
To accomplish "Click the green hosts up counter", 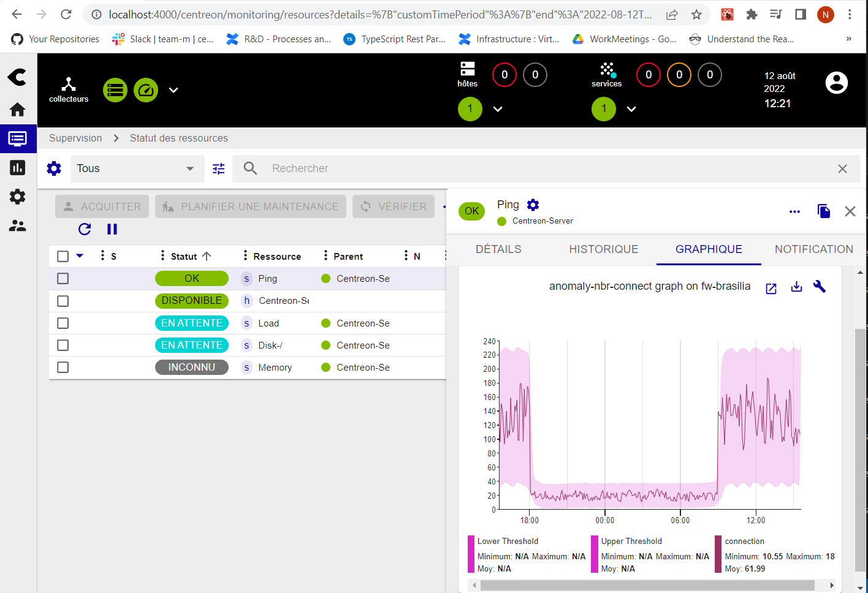I will pos(470,109).
